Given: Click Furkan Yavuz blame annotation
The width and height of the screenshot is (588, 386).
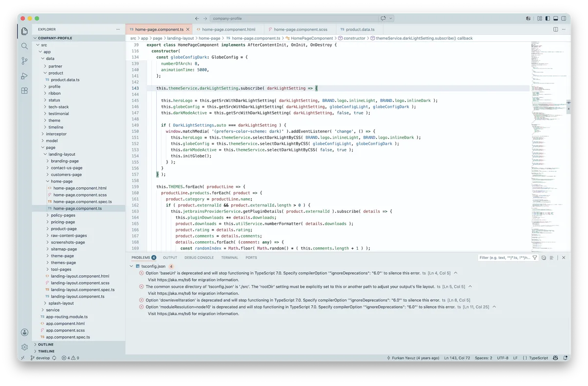Looking at the screenshot, I should coord(413,358).
